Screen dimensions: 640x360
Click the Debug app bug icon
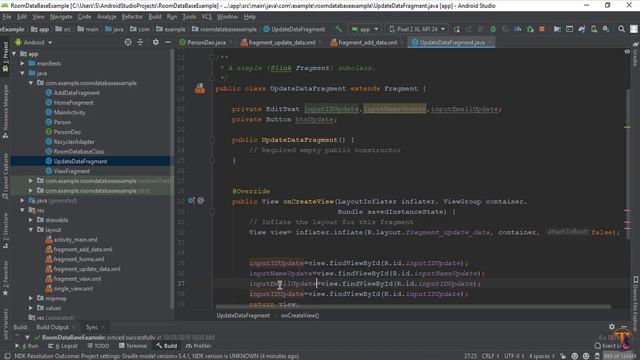[493, 29]
